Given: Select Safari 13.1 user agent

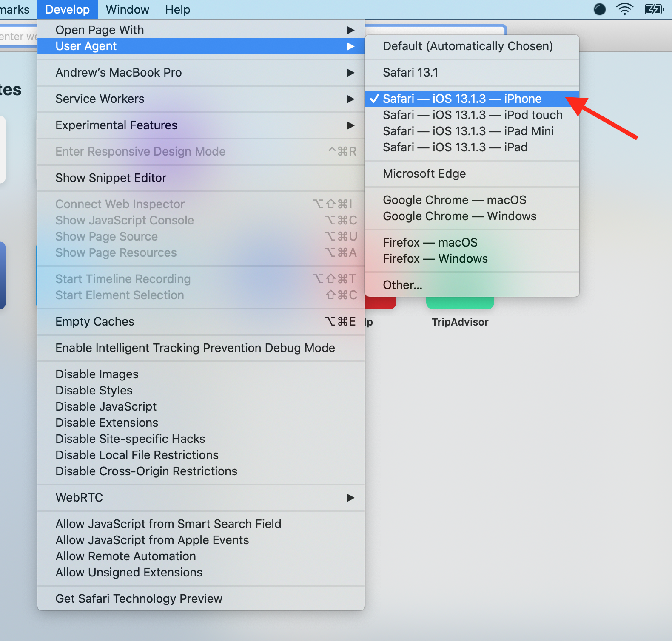Looking at the screenshot, I should [x=472, y=72].
